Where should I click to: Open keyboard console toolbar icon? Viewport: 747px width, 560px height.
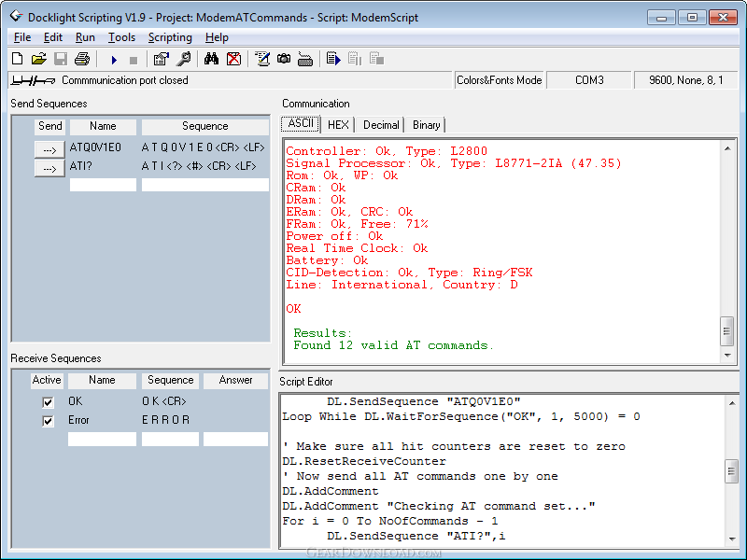305,60
